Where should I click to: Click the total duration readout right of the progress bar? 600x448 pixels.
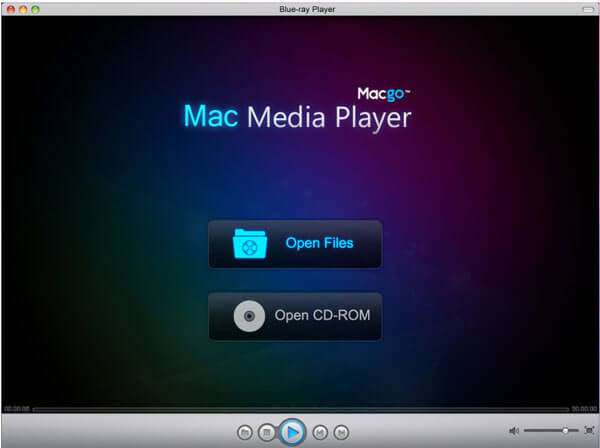coord(584,409)
